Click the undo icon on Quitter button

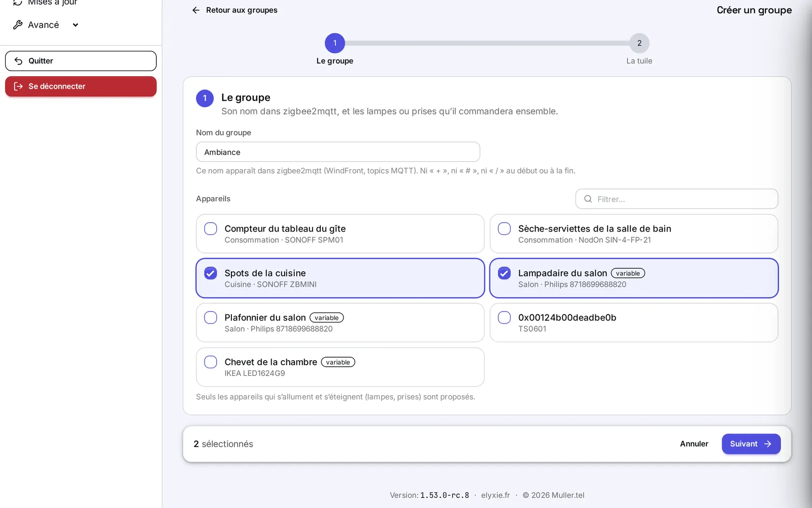coord(18,61)
